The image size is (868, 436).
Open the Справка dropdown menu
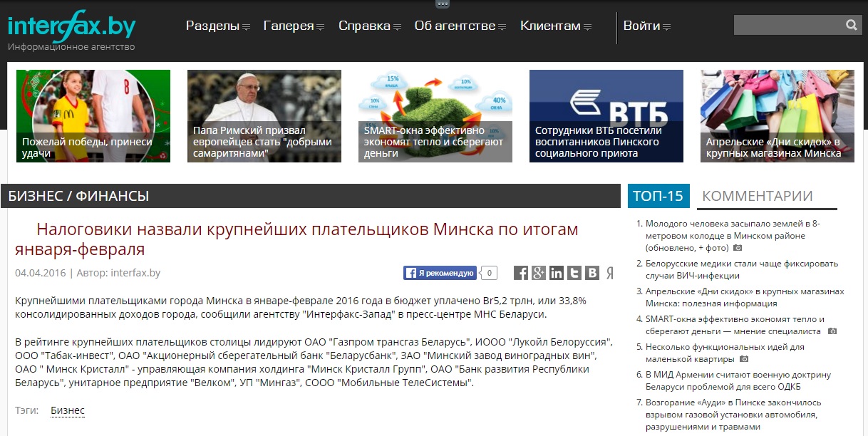pyautogui.click(x=369, y=26)
